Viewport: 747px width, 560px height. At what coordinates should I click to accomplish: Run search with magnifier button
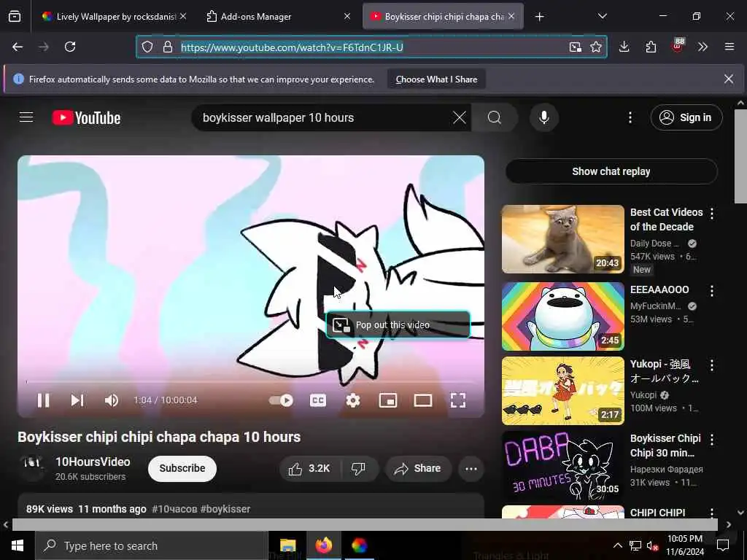pyautogui.click(x=495, y=117)
